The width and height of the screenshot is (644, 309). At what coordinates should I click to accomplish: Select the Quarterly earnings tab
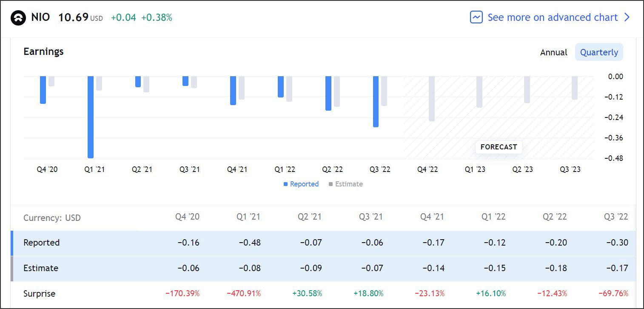click(598, 52)
